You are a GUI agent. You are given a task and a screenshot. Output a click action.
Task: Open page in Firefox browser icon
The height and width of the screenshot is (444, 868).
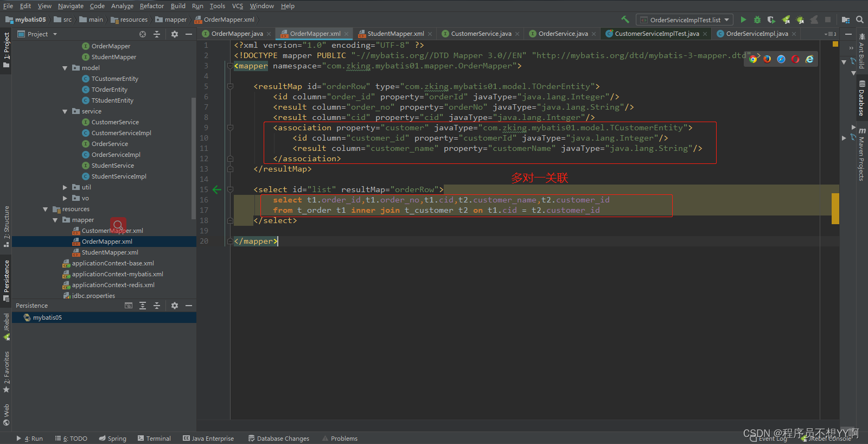pos(767,59)
